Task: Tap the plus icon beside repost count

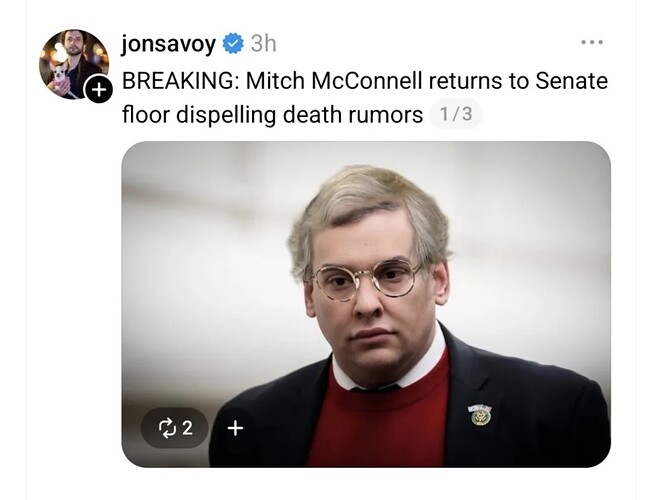Action: [235, 428]
